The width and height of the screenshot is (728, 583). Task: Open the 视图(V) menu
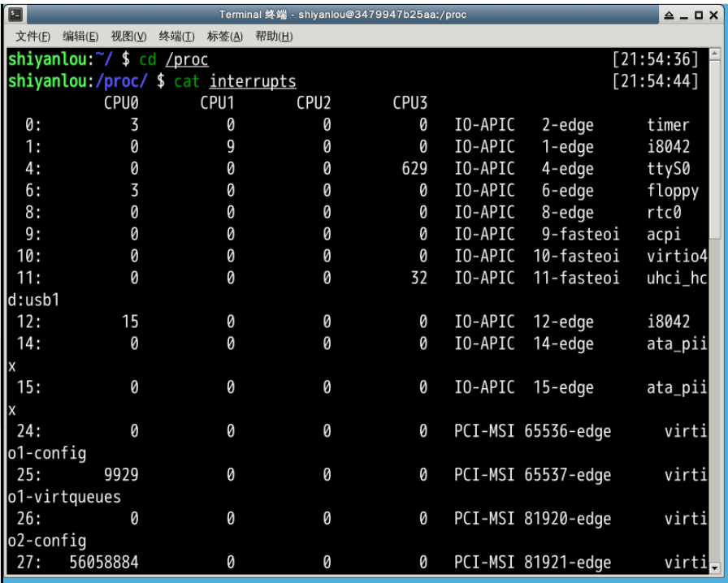click(x=128, y=37)
